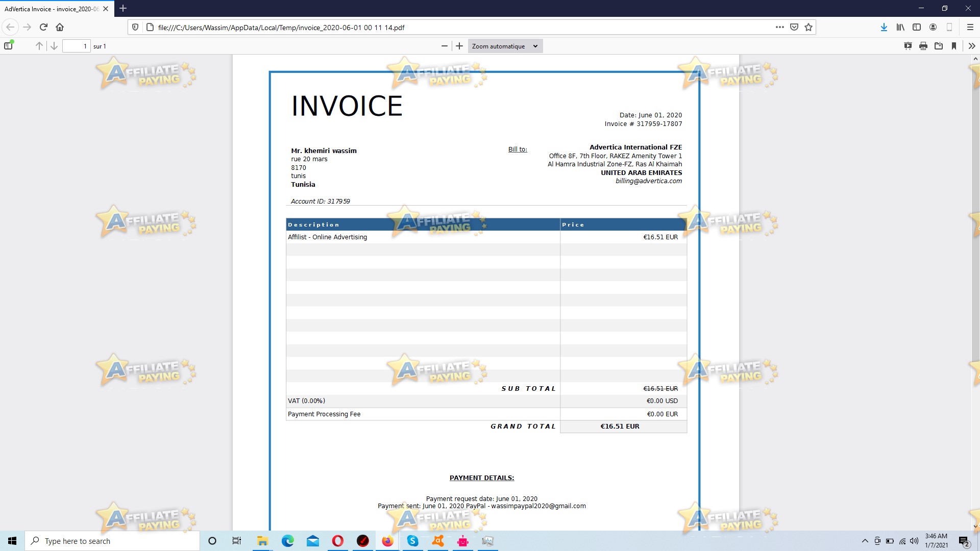Open the Zoom automatique dropdown
980x551 pixels.
coord(505,46)
